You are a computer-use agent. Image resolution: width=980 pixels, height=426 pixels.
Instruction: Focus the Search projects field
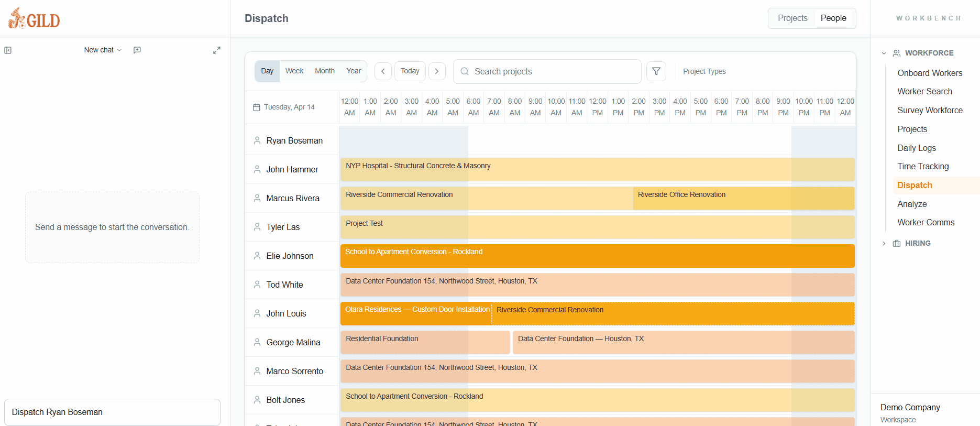tap(547, 72)
